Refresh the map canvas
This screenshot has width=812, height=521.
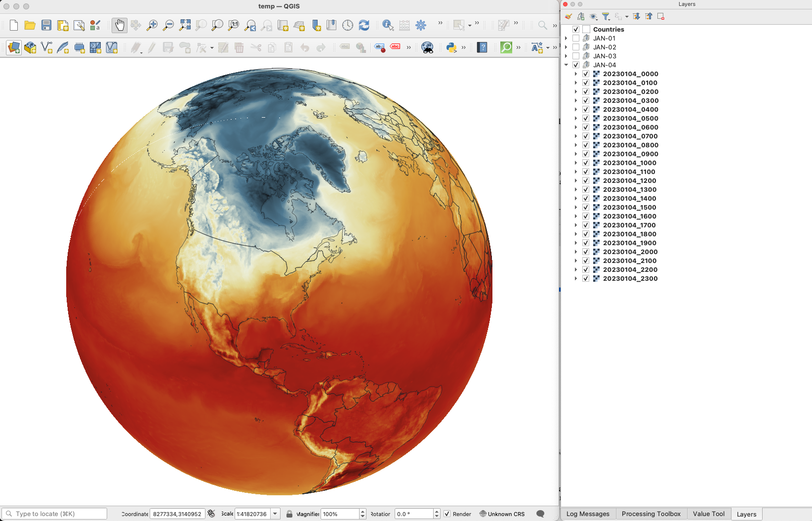(364, 25)
